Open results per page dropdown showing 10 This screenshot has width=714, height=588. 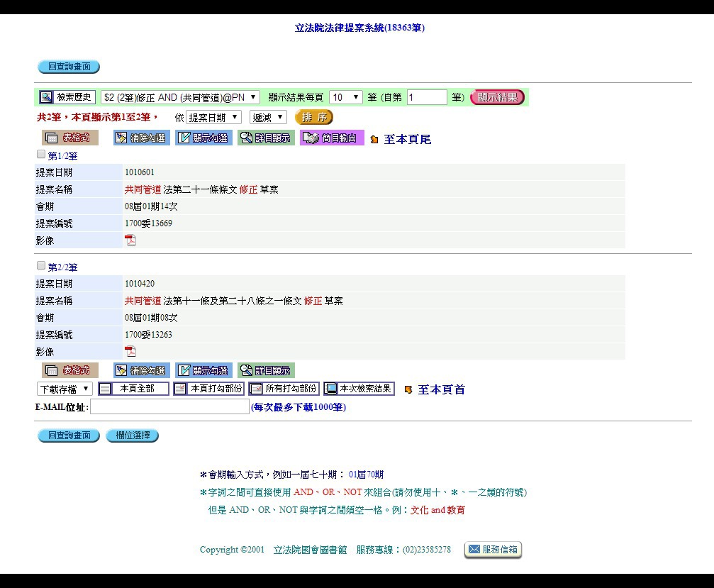click(345, 97)
